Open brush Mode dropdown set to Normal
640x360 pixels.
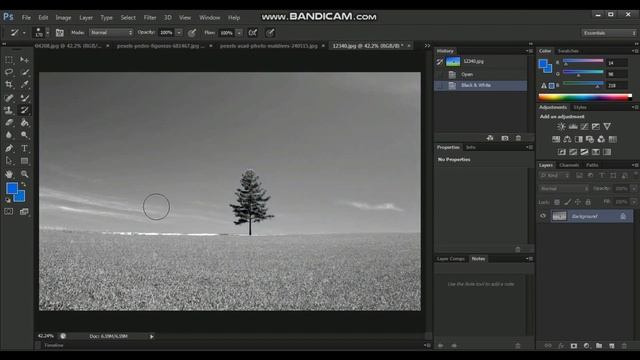point(111,33)
